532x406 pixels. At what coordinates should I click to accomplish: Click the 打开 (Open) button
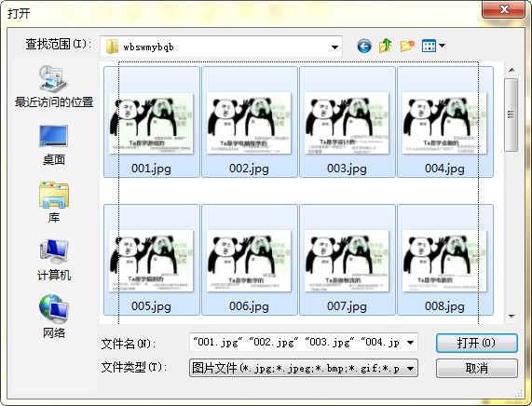tap(476, 343)
